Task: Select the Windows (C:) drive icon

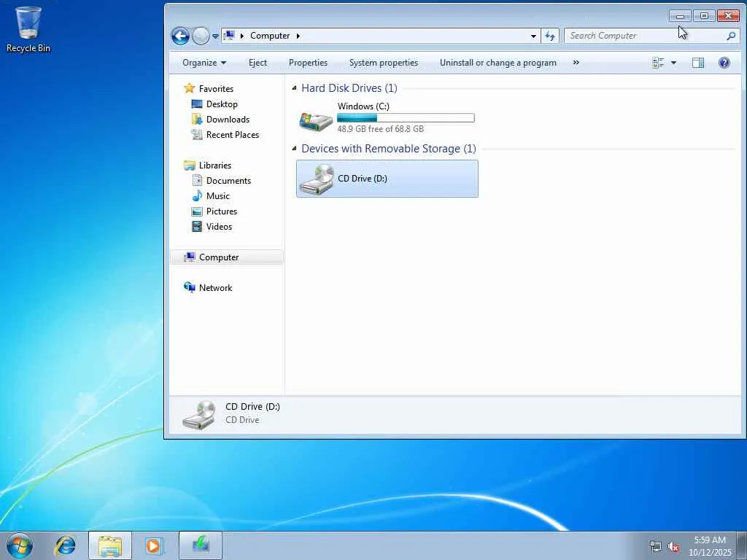Action: (316, 121)
